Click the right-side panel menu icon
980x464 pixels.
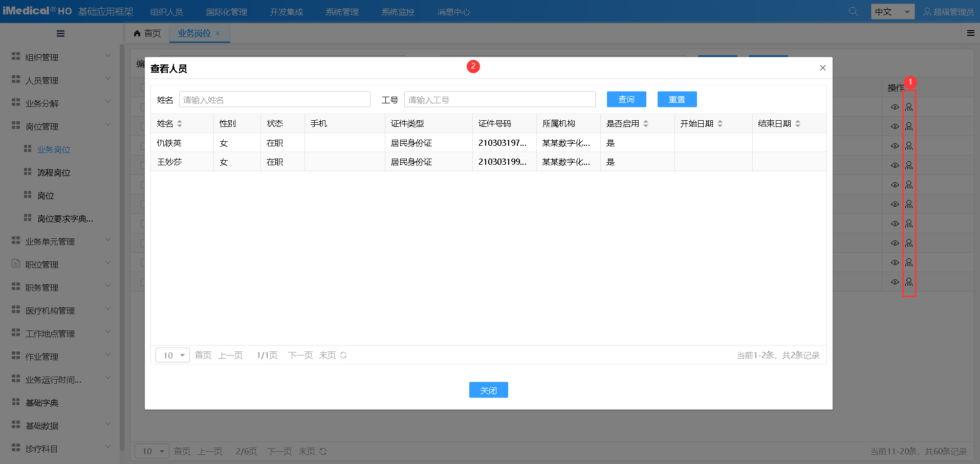(x=970, y=33)
